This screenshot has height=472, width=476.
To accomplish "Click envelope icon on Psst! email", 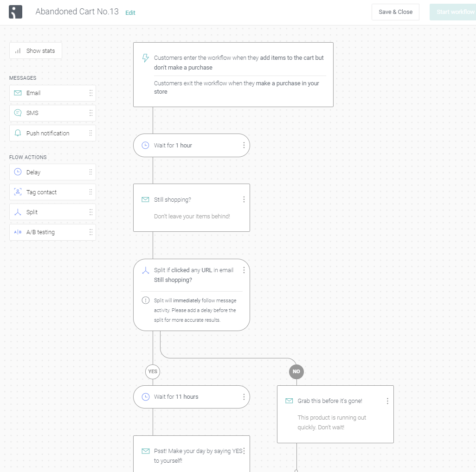I will coord(146,451).
